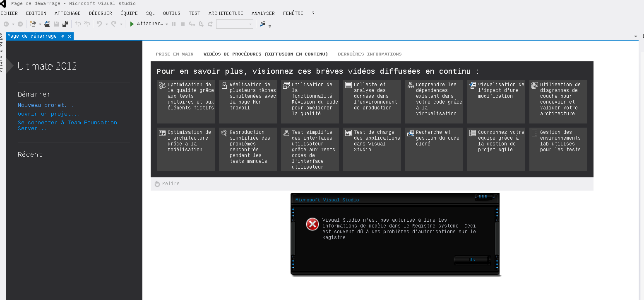644x300 pixels.
Task: Open the ANALYSER menu
Action: [263, 13]
